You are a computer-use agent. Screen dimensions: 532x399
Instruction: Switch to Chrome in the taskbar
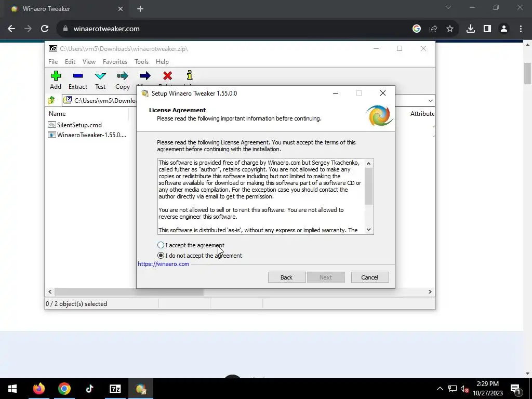(64, 389)
